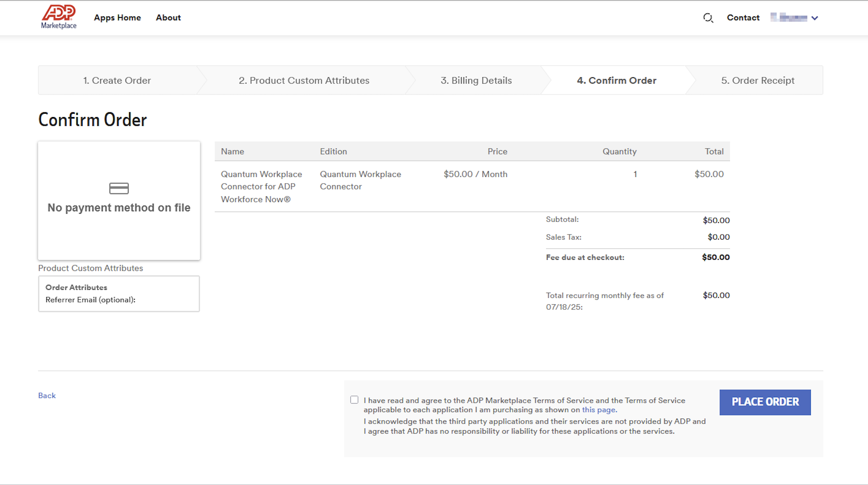868x485 pixels.
Task: Click the 'Fee due at checkout:' label
Action: pos(585,257)
